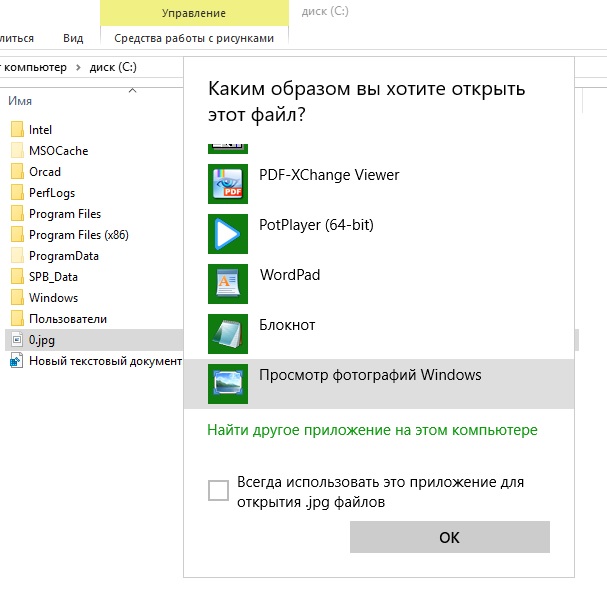Select the PDF-XChange Viewer app icon

pos(228,184)
